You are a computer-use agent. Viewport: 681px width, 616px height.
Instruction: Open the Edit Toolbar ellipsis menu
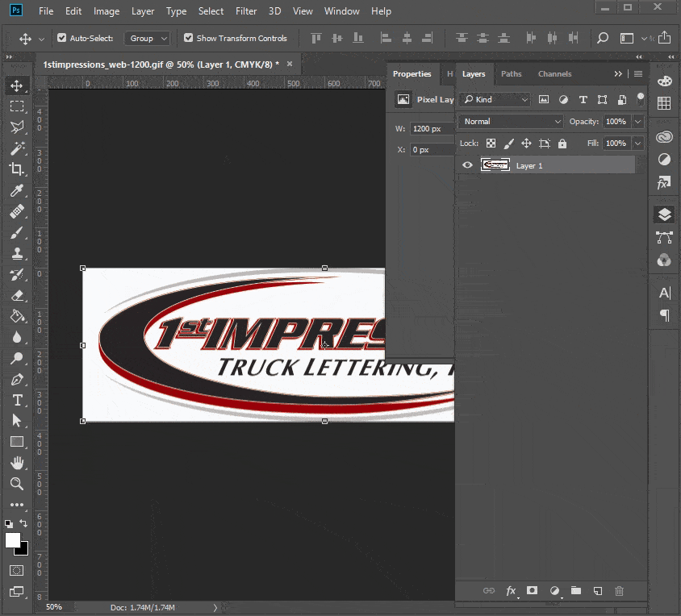(17, 505)
